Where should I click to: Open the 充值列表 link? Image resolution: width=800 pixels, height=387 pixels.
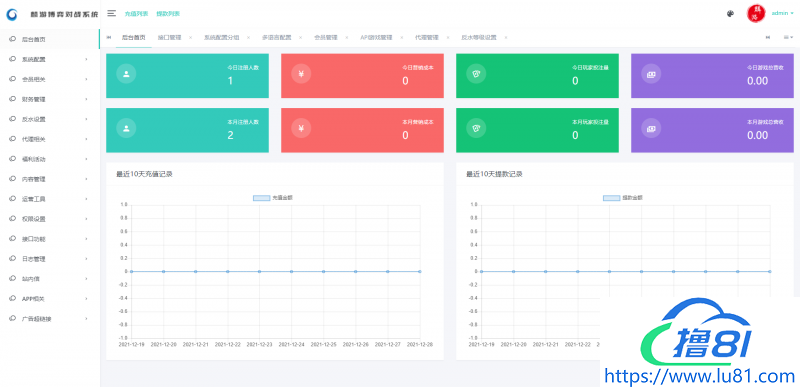136,14
